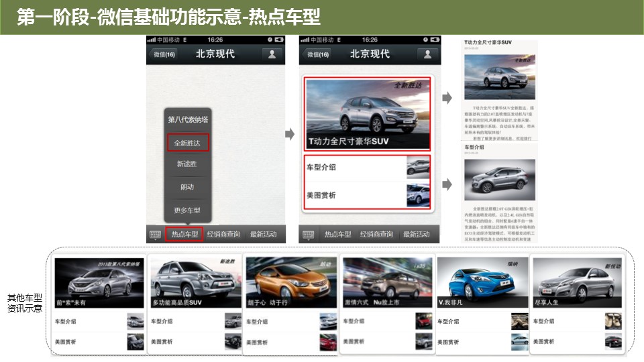Click the T动力全尺寸豪华SUV caption on the banner
The width and height of the screenshot is (644, 362).
(349, 141)
